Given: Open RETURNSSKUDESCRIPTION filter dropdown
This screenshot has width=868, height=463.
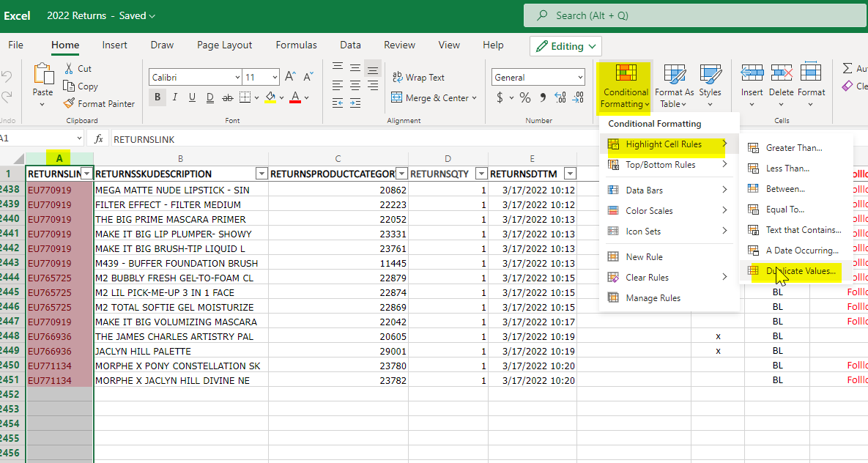Looking at the screenshot, I should (x=261, y=174).
